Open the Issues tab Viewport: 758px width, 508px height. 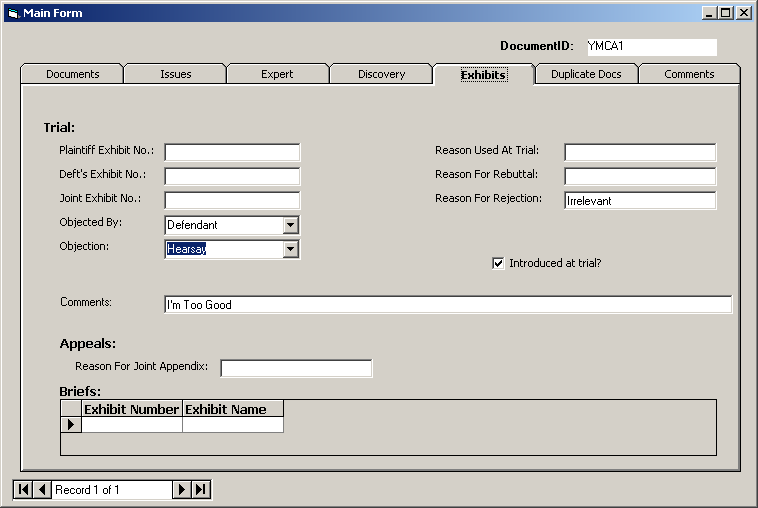point(175,74)
